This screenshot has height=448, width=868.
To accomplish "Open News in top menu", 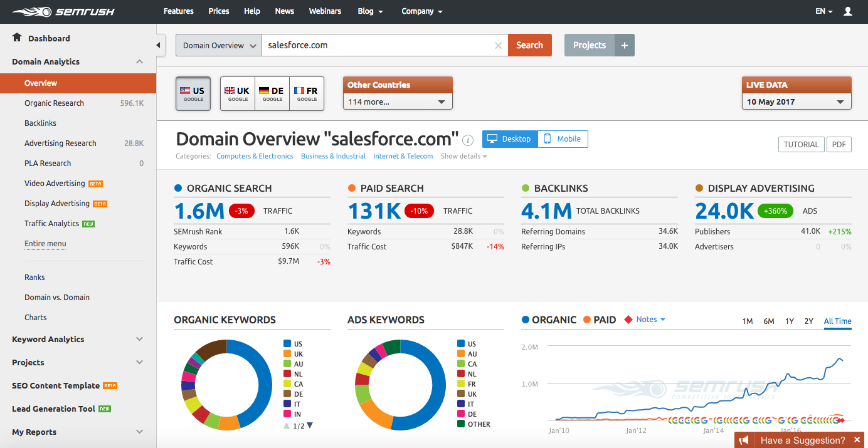I will (x=285, y=11).
